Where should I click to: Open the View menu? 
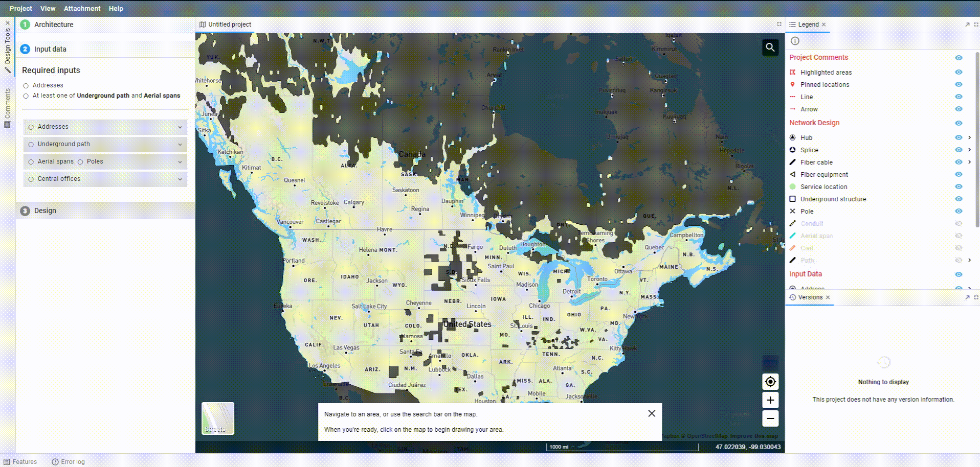coord(48,8)
